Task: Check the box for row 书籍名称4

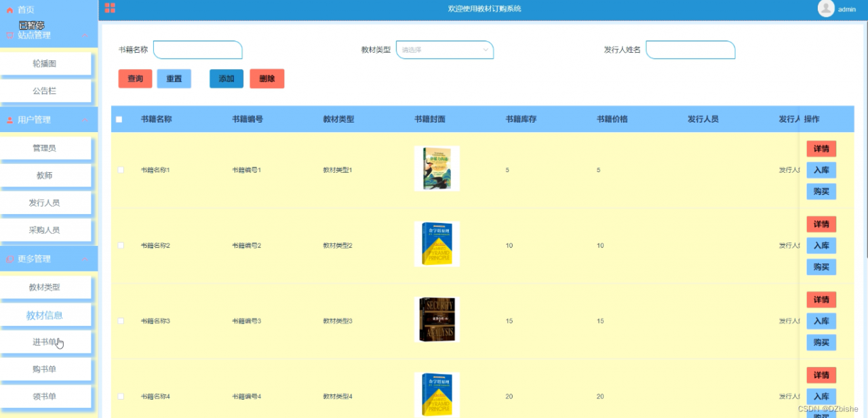Action: pyautogui.click(x=121, y=396)
